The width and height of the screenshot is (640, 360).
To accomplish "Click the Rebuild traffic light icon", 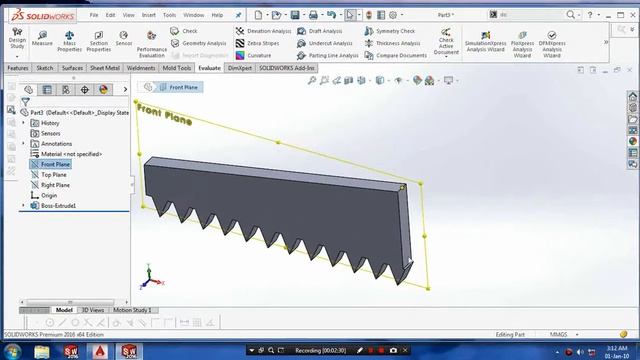I will pos(369,15).
